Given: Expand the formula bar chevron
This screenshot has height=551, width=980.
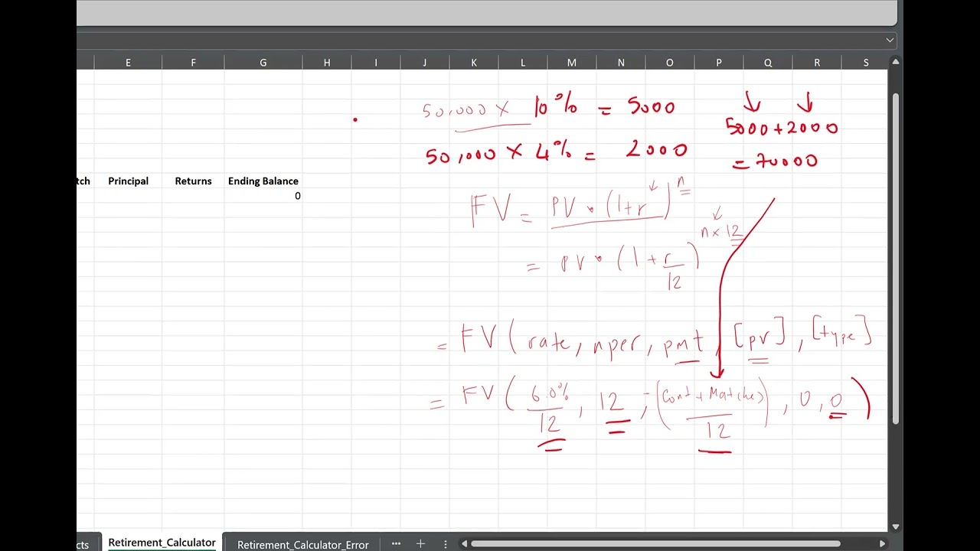Looking at the screenshot, I should [x=890, y=40].
